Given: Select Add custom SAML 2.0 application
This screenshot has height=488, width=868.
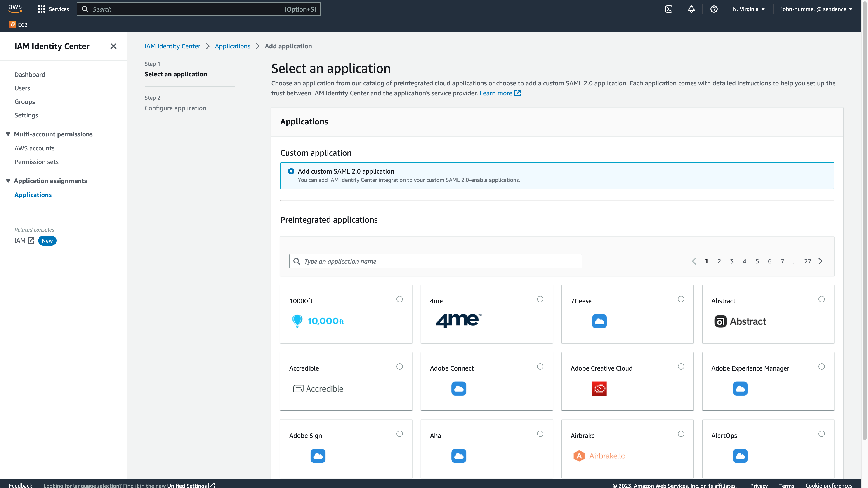Looking at the screenshot, I should point(291,171).
